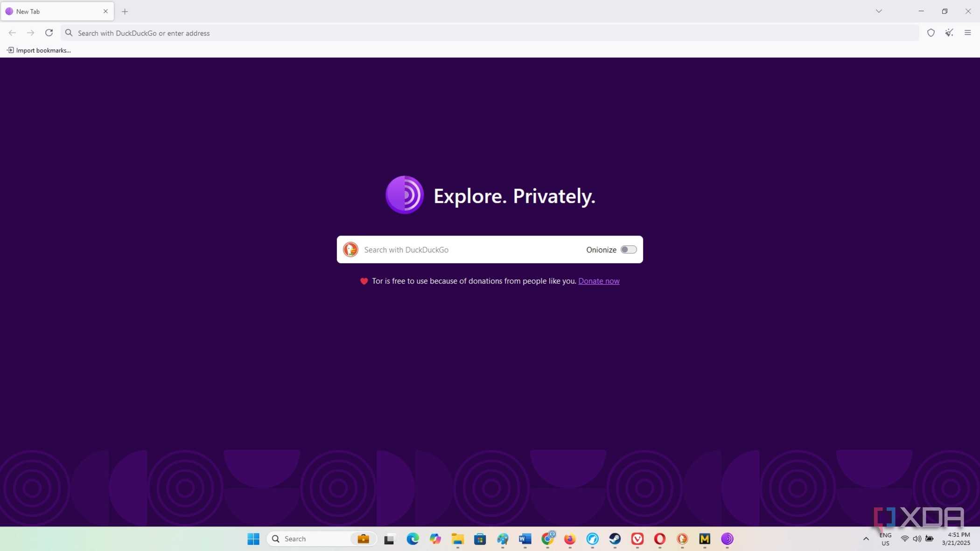The image size is (980, 551).
Task: Click the New Identity broom icon
Action: click(949, 33)
